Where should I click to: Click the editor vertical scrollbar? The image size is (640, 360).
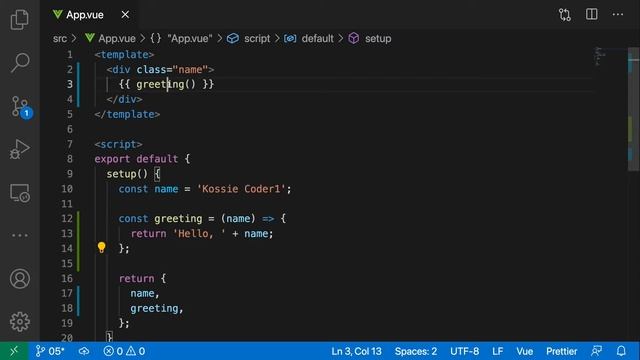[x=633, y=109]
